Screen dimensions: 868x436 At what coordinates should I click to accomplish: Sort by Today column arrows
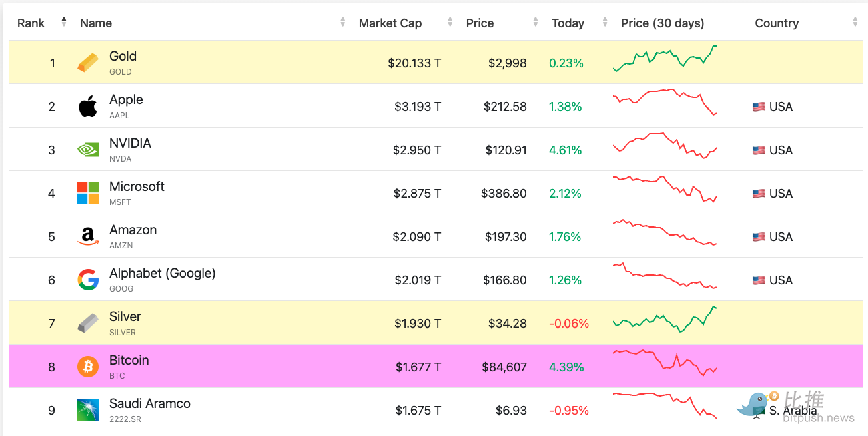pos(605,22)
